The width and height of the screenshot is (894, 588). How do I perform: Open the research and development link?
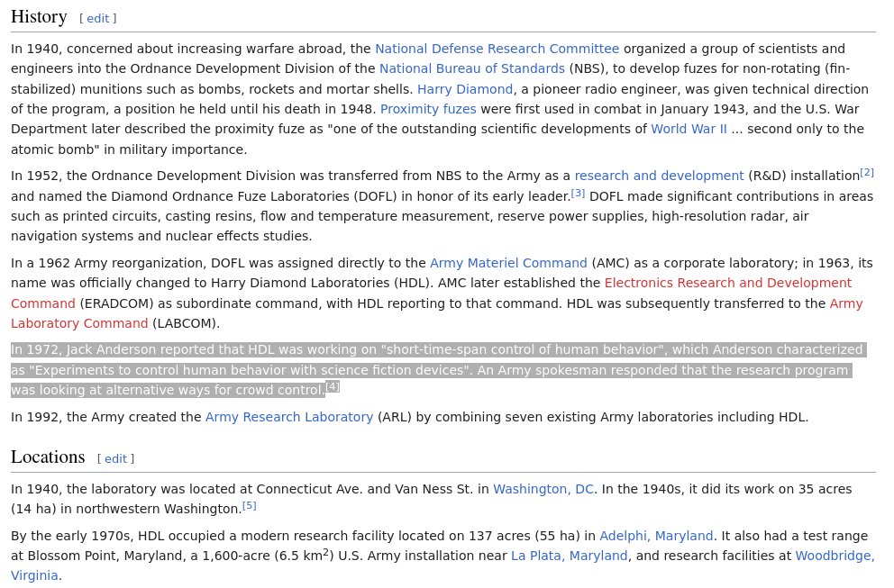(x=659, y=176)
